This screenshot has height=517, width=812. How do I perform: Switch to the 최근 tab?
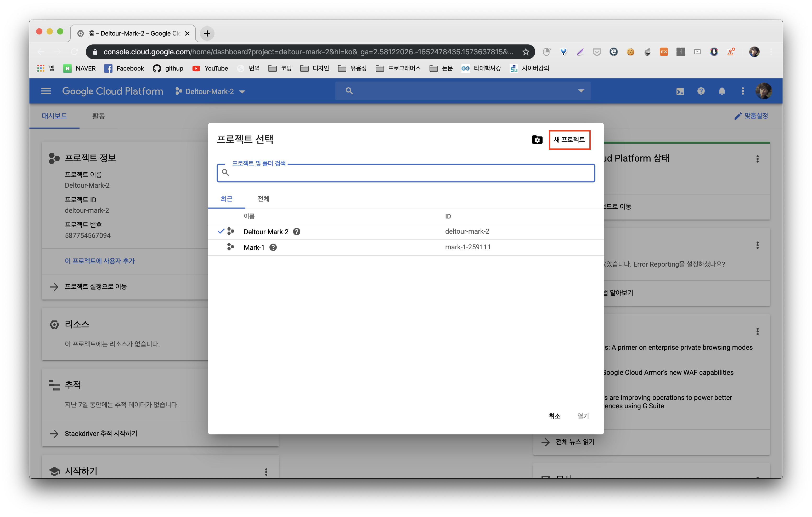pyautogui.click(x=226, y=199)
